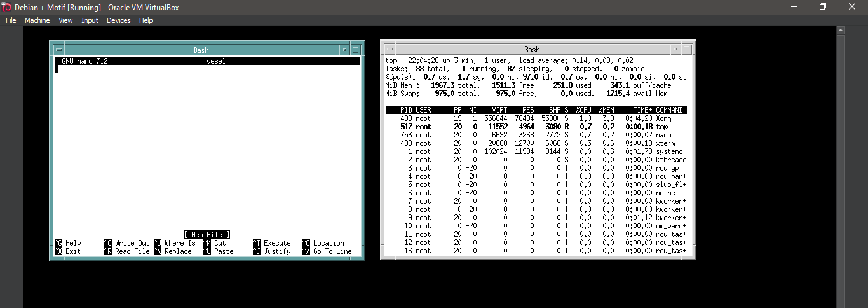Click the nano ^U Paste shortcut
Image resolution: width=868 pixels, height=308 pixels.
pyautogui.click(x=219, y=251)
